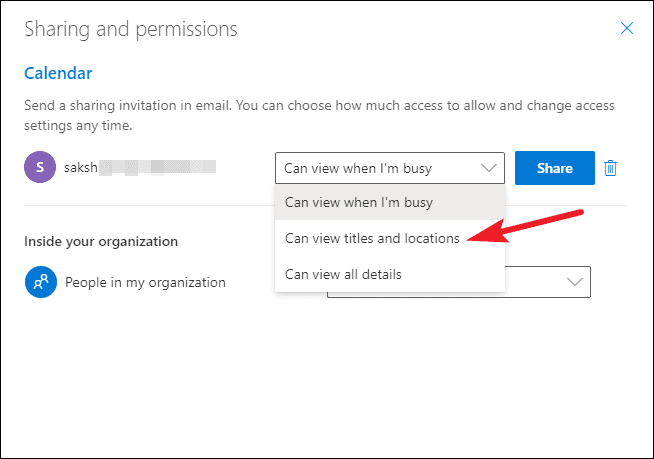Image resolution: width=654 pixels, height=459 pixels.
Task: Click the sharing invitation description text
Action: point(319,115)
